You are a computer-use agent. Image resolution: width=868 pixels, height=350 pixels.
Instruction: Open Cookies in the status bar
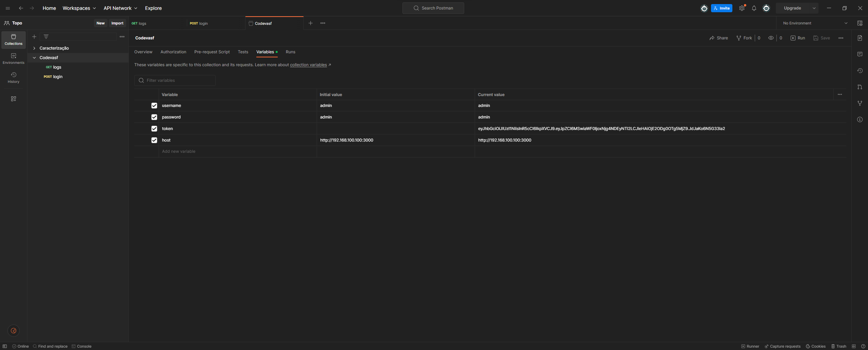point(816,346)
